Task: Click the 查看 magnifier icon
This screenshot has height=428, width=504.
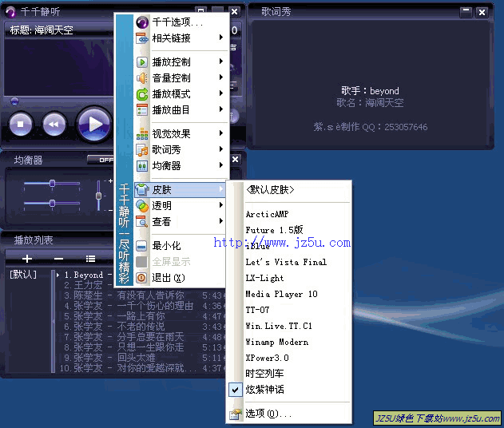Action: (x=141, y=222)
